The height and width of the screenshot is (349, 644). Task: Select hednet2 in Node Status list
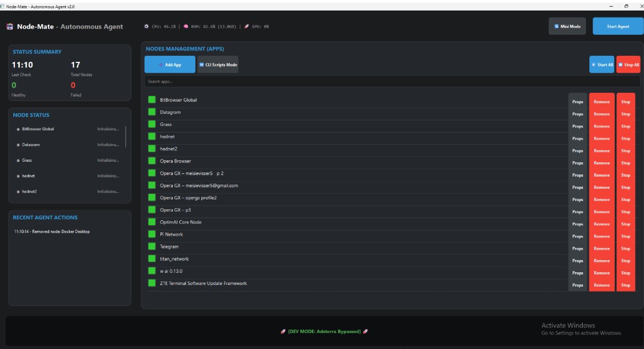tap(68, 192)
